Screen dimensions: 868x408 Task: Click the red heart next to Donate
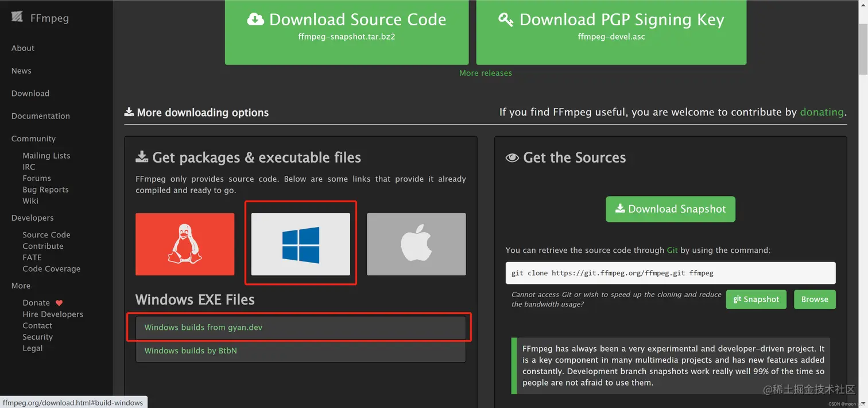[x=59, y=303]
